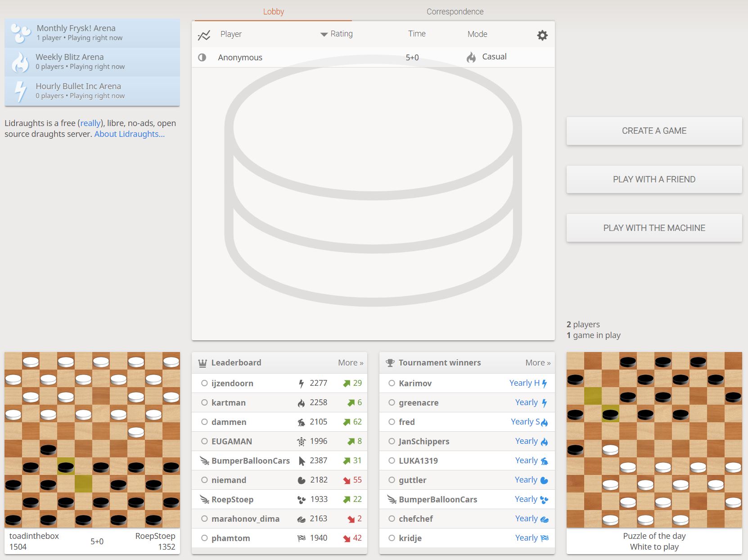Click the bullet icon beside Karimov's Yearly H

pos(545,384)
